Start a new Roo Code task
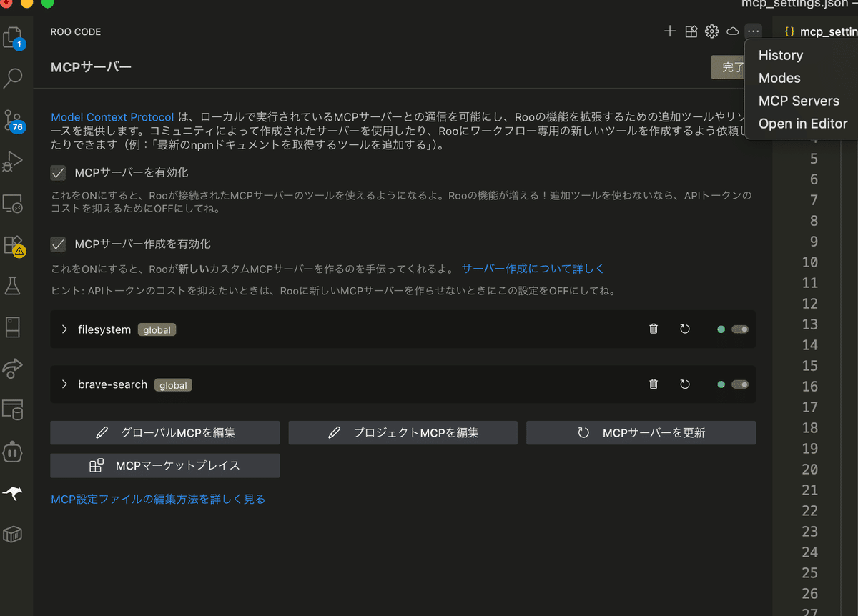This screenshot has height=616, width=858. (x=669, y=31)
